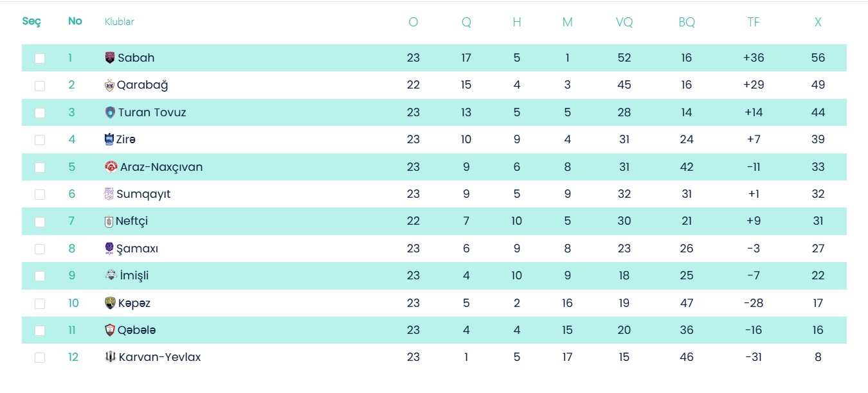The height and width of the screenshot is (393, 868).
Task: Click the X points column header
Action: (818, 22)
